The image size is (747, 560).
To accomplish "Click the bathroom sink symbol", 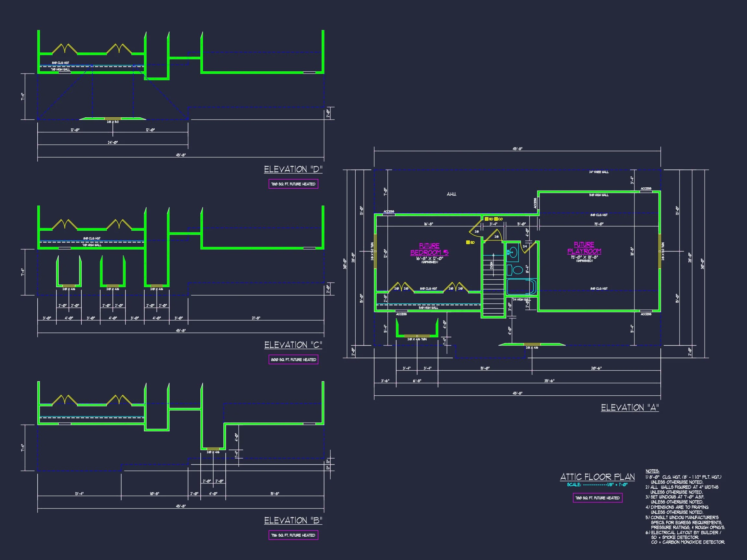I will [x=513, y=252].
